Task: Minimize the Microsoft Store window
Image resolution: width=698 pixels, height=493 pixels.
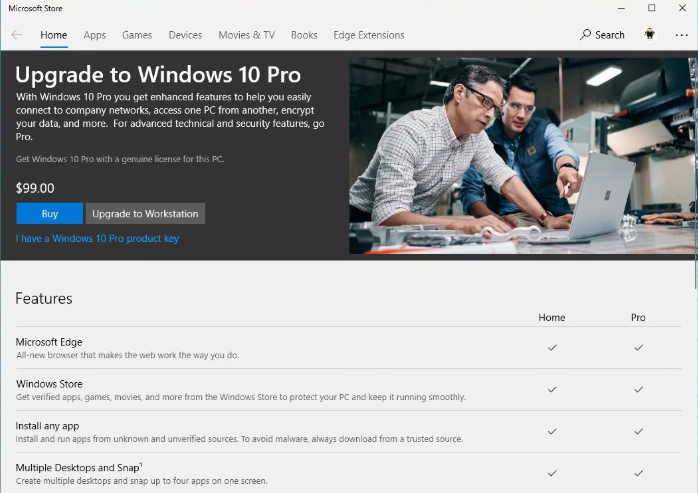Action: (621, 8)
